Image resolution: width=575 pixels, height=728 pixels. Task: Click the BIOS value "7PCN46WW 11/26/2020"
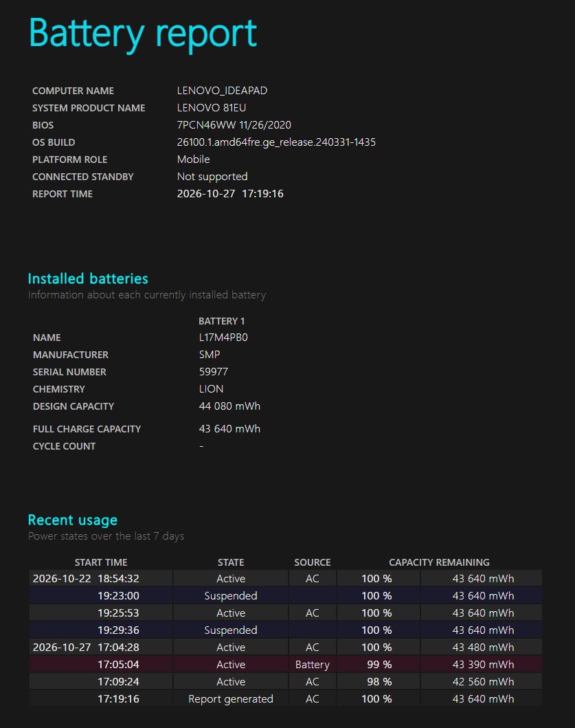(234, 125)
